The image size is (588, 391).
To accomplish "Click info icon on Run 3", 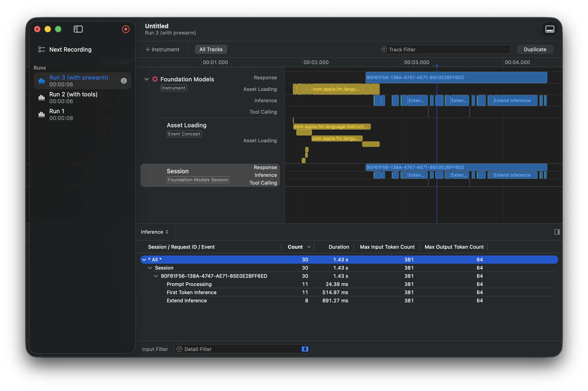I will [124, 80].
